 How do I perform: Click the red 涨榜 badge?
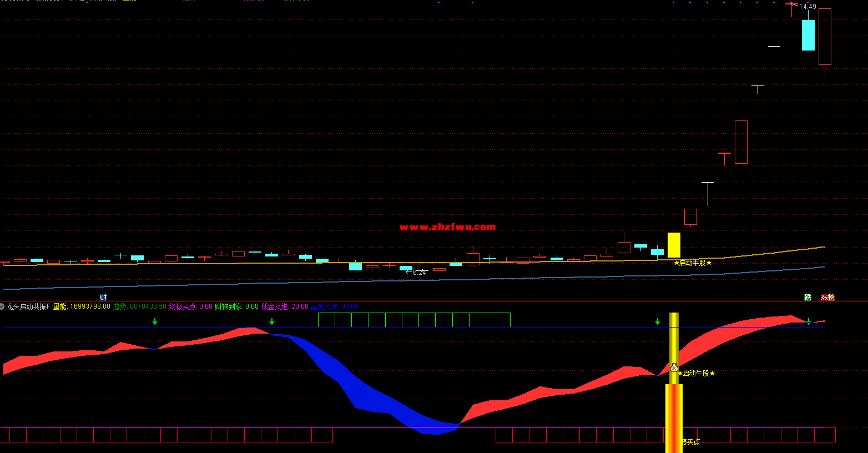pos(827,298)
